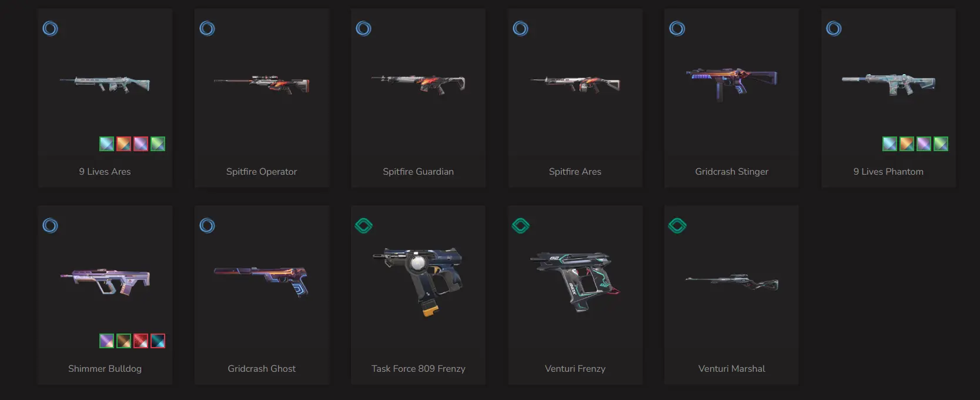Click the tier icon on Gridcrash Ghost card
The image size is (980, 400).
[x=207, y=225]
